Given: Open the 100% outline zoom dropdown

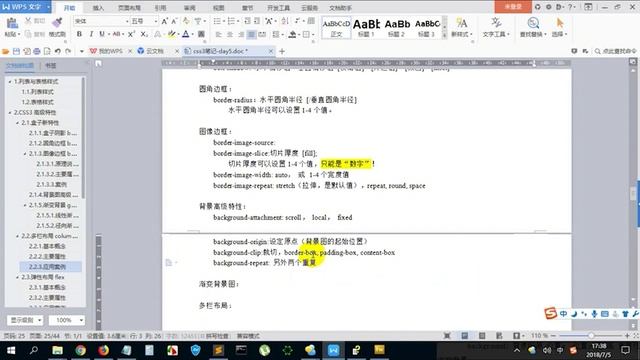Looking at the screenshot, I should click(67, 320).
